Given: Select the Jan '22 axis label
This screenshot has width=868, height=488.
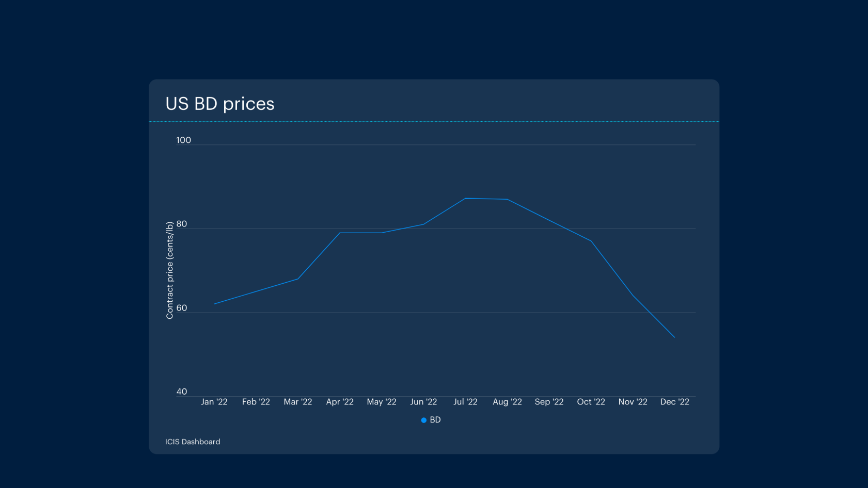Looking at the screenshot, I should pos(214,402).
